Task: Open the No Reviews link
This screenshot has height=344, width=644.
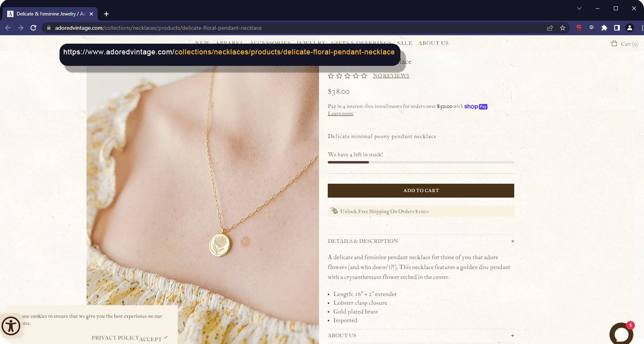Action: pos(391,76)
